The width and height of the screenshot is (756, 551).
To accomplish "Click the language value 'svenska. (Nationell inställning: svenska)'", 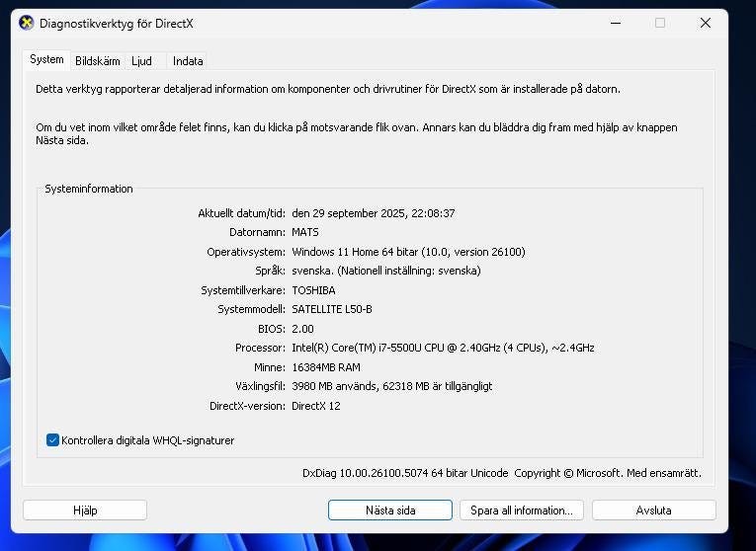I will pyautogui.click(x=386, y=271).
